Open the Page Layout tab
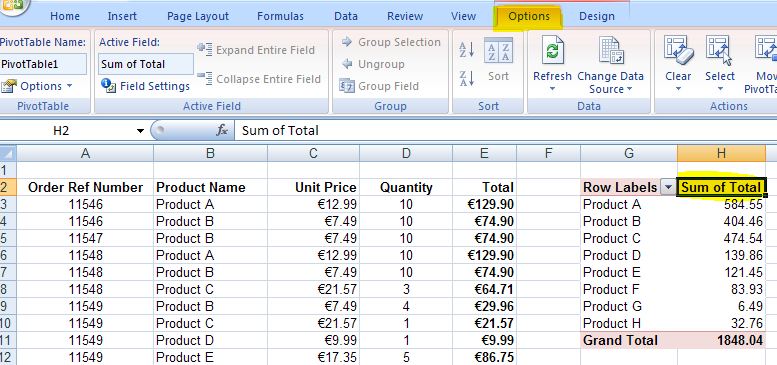The image size is (777, 365). 198,16
